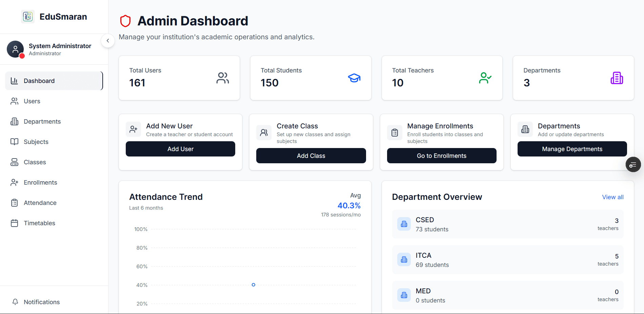This screenshot has height=314, width=644.
Task: Collapse the sidebar with the chevron arrow
Action: 108,41
